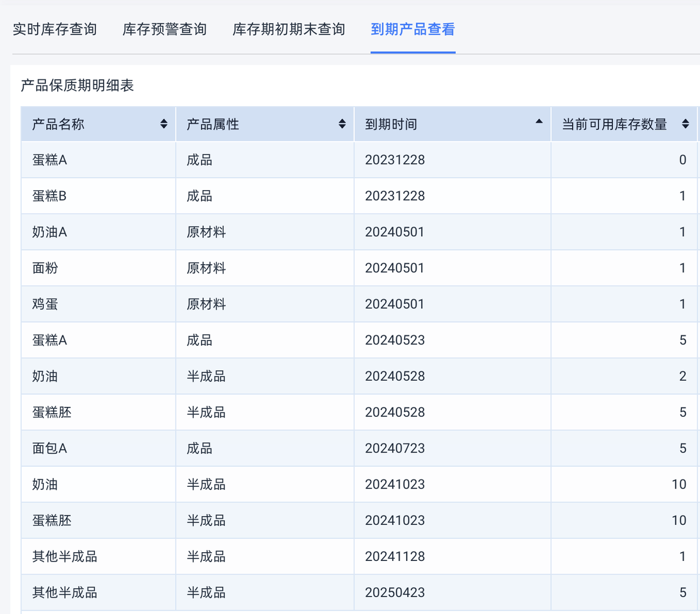Screen dimensions: 700x614
Task: Click 其他半成品 expiring 20241128
Action: coord(65,557)
